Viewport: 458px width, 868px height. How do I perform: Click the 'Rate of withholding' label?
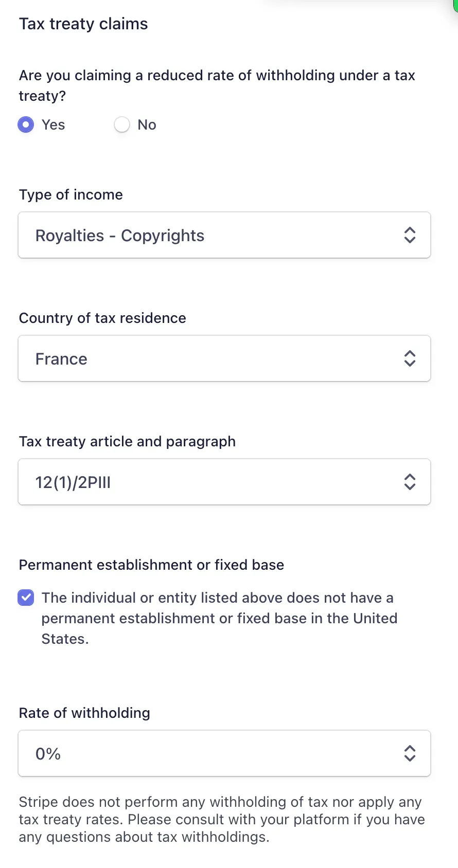(x=84, y=713)
